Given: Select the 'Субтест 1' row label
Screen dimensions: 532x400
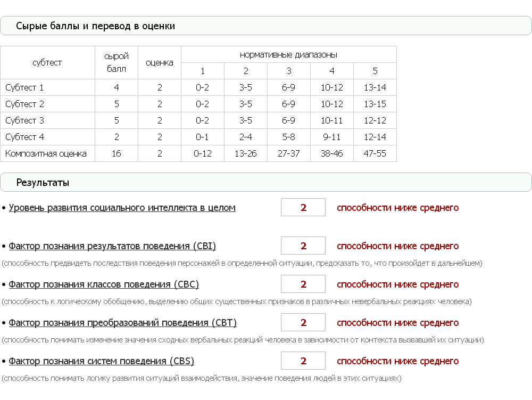Looking at the screenshot, I should pos(24,87).
